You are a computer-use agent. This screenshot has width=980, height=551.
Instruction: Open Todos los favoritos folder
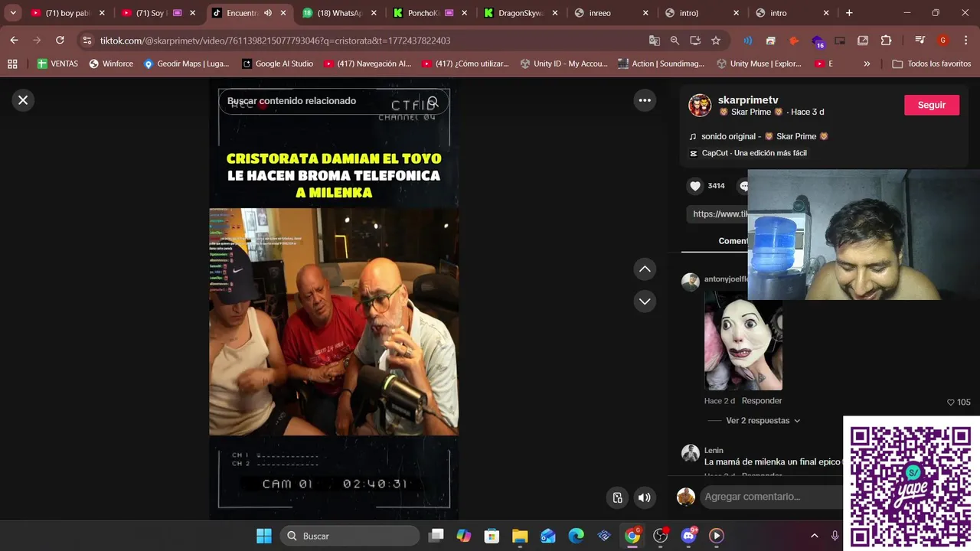tap(932, 64)
